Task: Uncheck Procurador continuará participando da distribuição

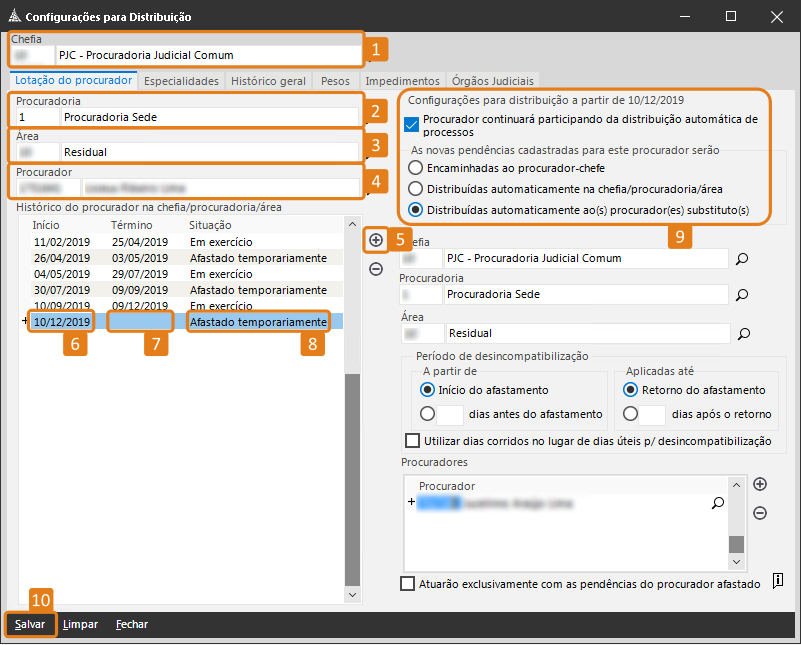Action: (x=412, y=125)
